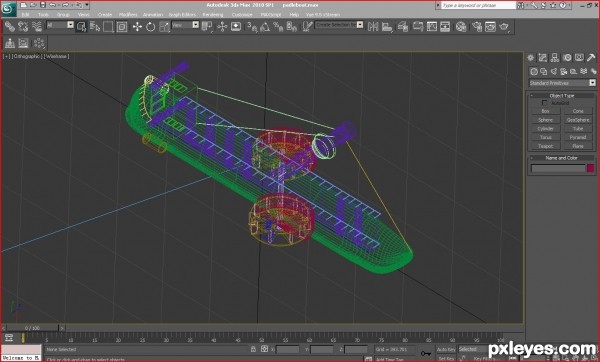Image resolution: width=600 pixels, height=362 pixels.
Task: Activate the Select and Move tool
Action: coord(137,26)
